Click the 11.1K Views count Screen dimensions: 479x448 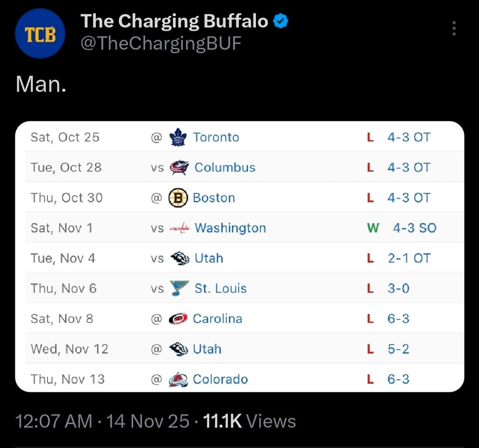(x=249, y=422)
